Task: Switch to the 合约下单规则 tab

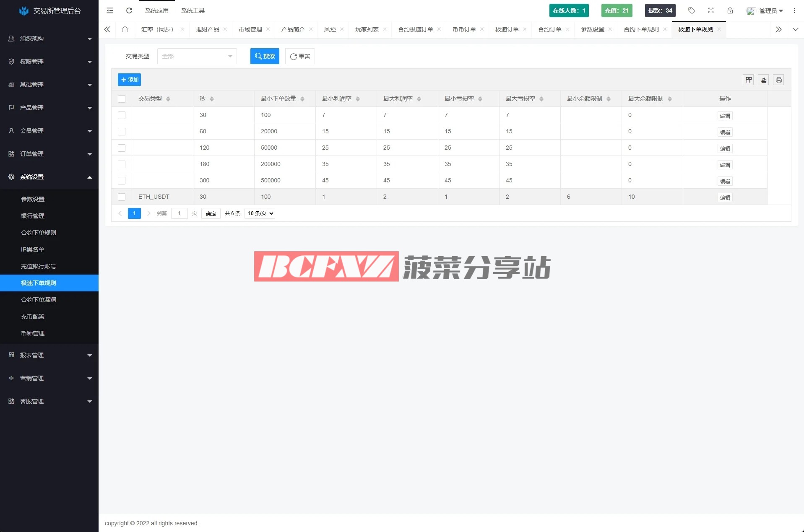Action: click(x=641, y=29)
